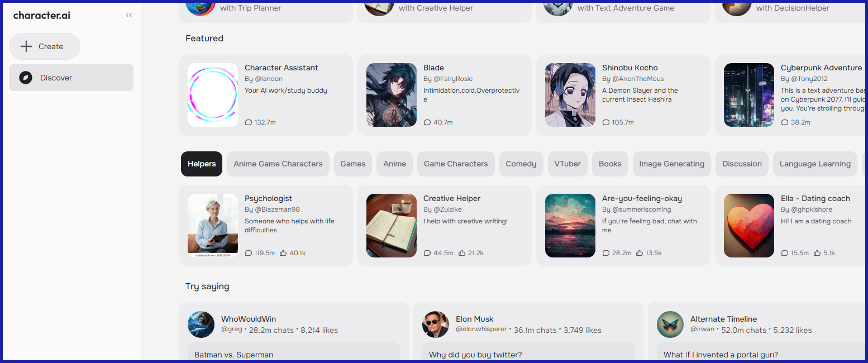868x363 pixels.
Task: Switch to Anime Game Characters tab
Action: click(x=278, y=164)
